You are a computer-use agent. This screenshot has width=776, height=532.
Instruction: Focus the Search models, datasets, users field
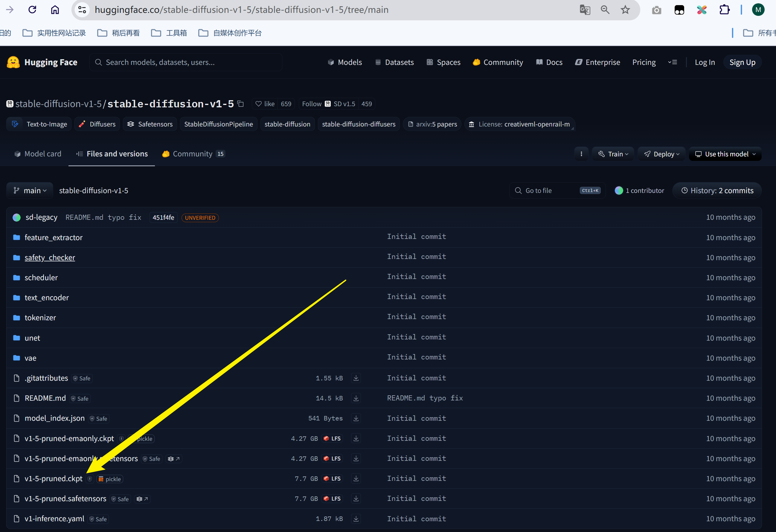[x=186, y=63]
